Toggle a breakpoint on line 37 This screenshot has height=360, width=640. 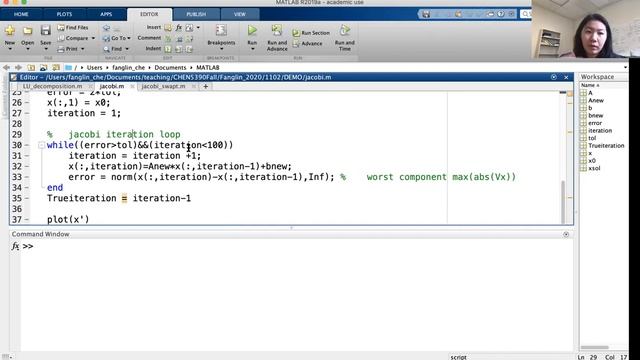point(27,220)
